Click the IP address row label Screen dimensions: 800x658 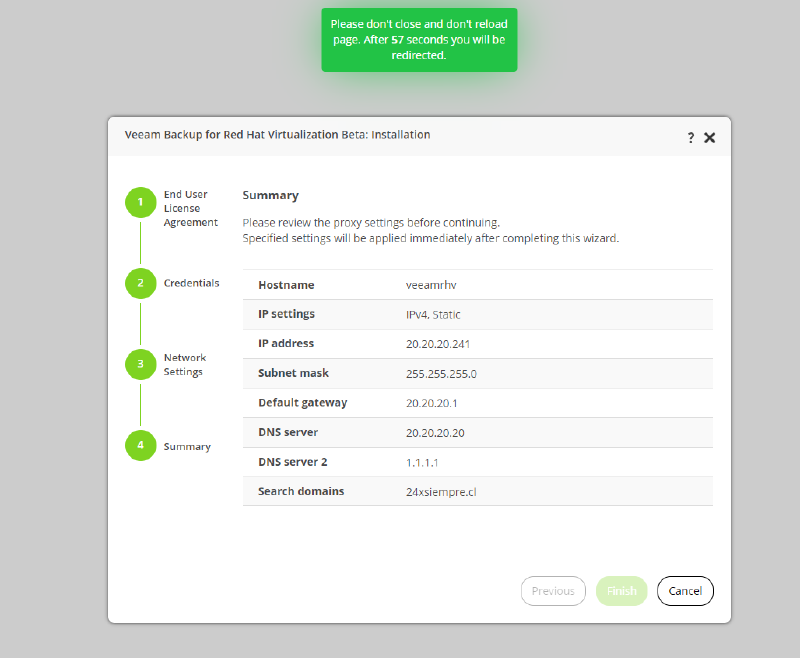click(286, 344)
